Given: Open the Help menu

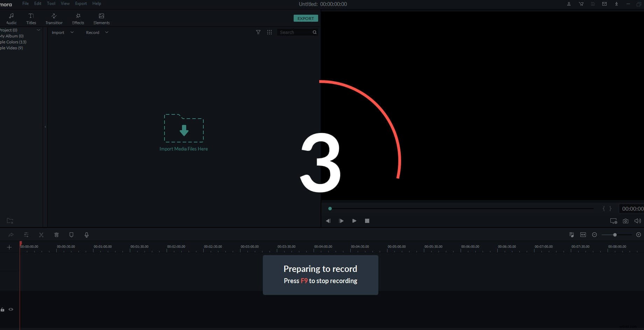Looking at the screenshot, I should [97, 3].
